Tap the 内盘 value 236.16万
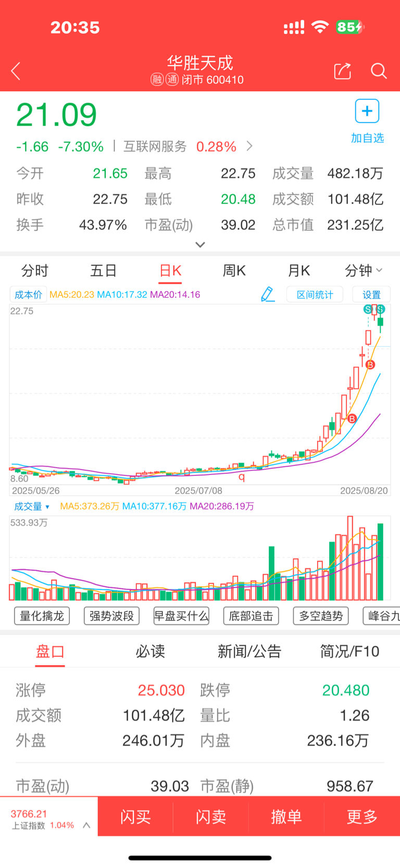The height and width of the screenshot is (868, 400). (337, 740)
